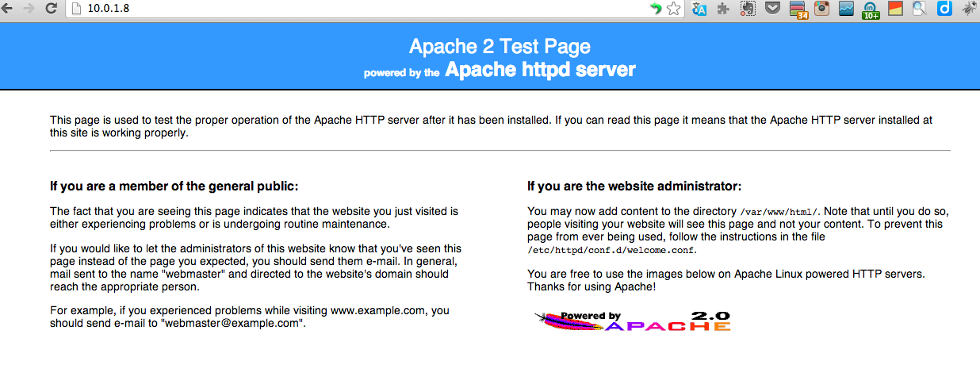This screenshot has width=980, height=365.
Task: Open the Google Translate extension
Action: click(x=699, y=9)
